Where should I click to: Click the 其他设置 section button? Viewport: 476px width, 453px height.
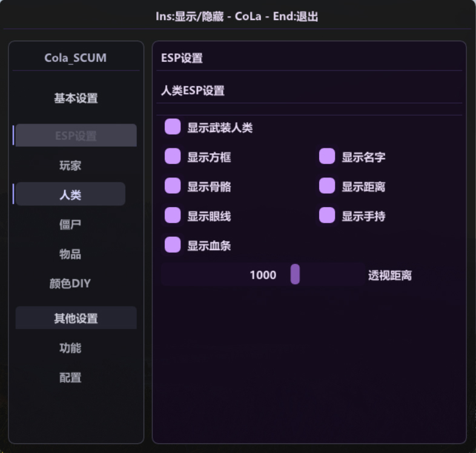[76, 318]
